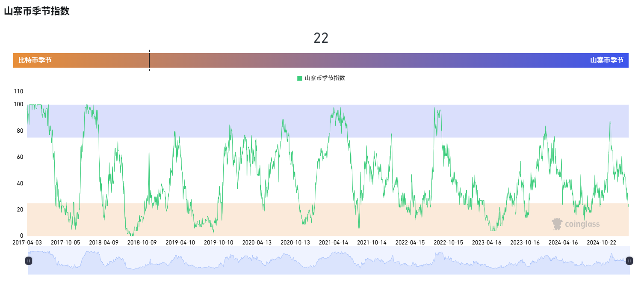Click x-axis date 2021-04-14
The image size is (644, 289).
tap(334, 242)
